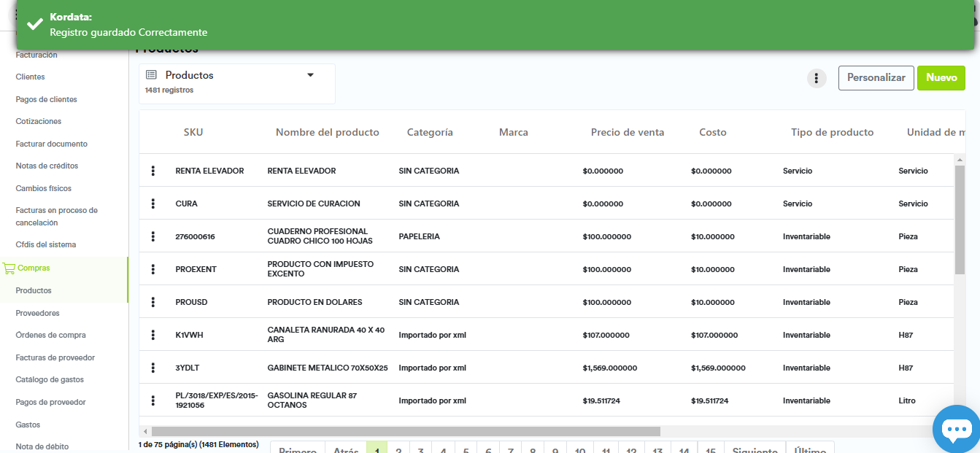Open actions menu for K1VWH row

(x=153, y=335)
